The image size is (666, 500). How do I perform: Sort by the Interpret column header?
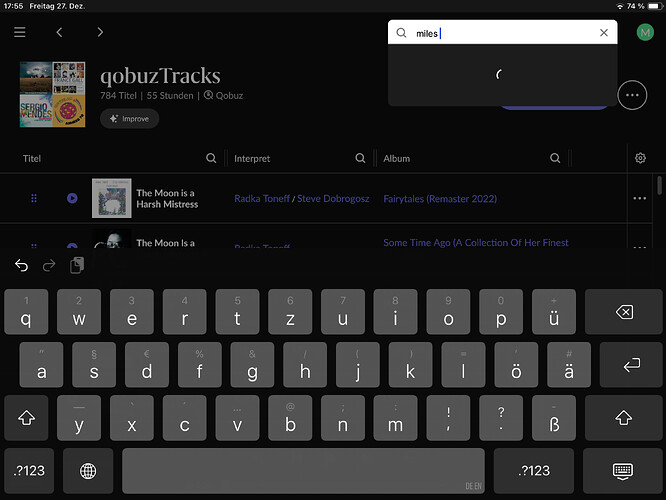252,158
